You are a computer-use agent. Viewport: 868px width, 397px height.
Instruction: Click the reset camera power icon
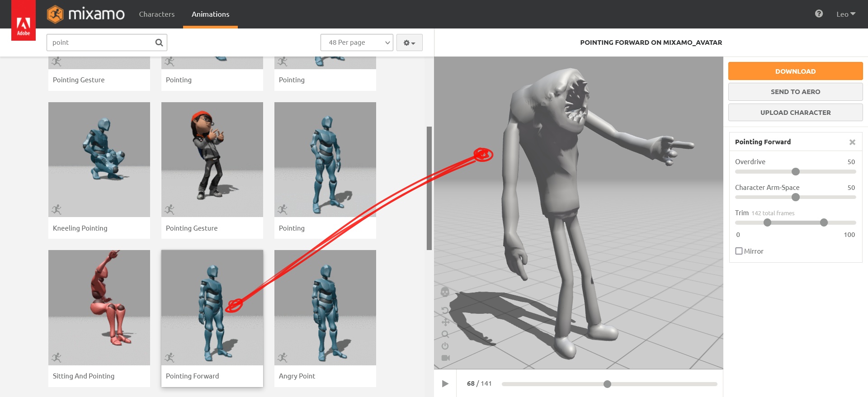445,346
